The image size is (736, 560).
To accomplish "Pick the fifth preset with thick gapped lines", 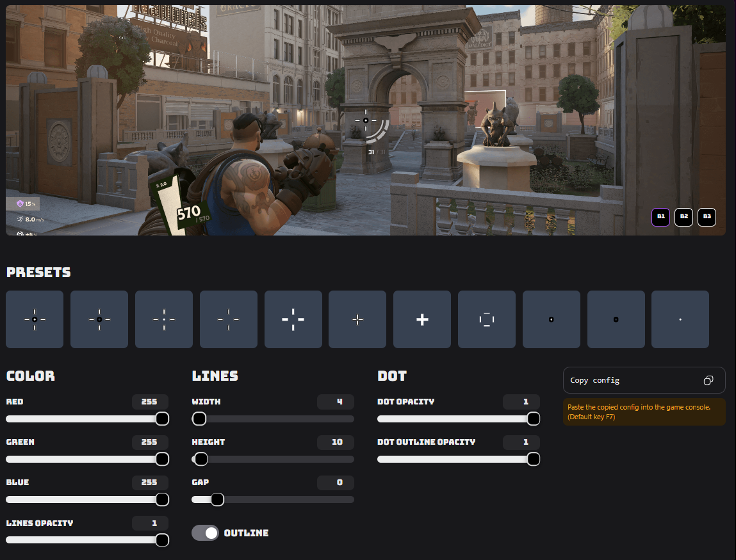I will pos(293,319).
